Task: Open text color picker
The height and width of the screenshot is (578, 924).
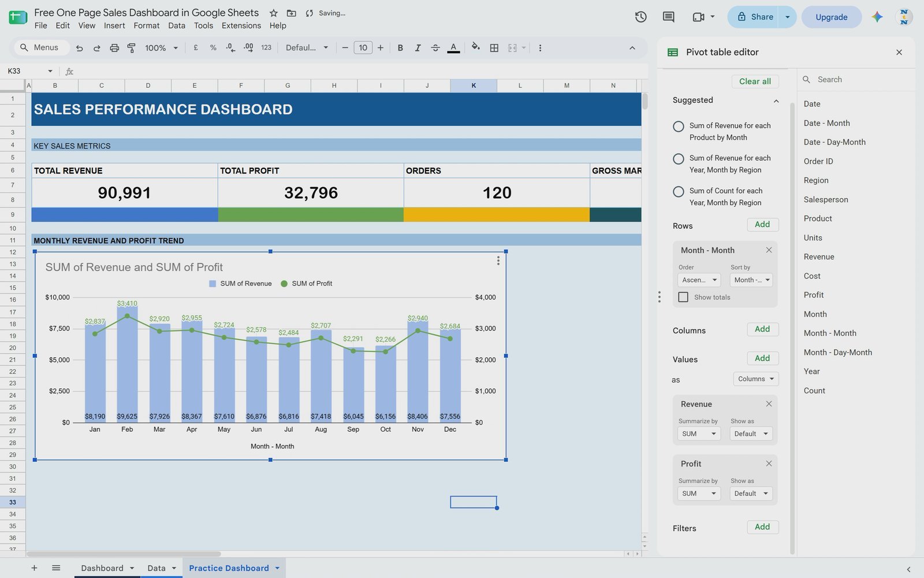Action: pyautogui.click(x=453, y=48)
